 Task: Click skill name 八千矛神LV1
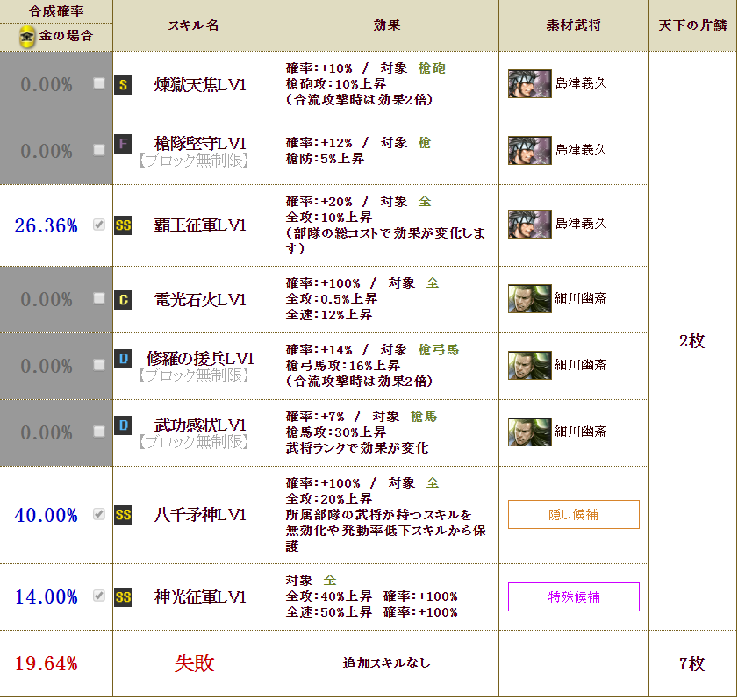tap(200, 515)
